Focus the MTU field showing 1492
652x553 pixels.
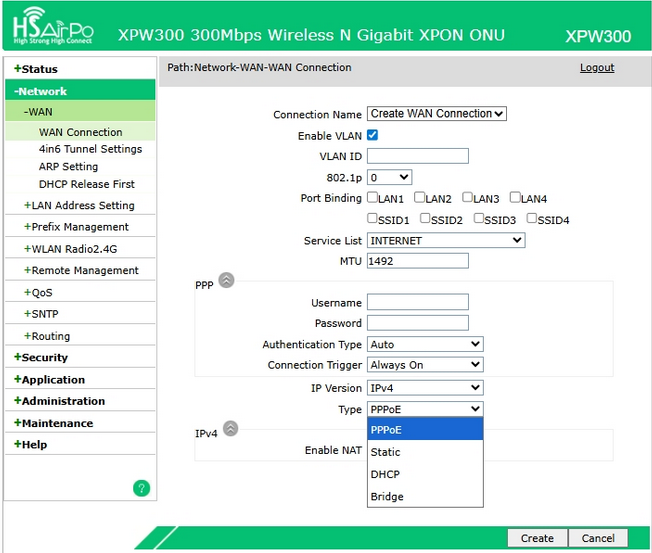coord(418,261)
